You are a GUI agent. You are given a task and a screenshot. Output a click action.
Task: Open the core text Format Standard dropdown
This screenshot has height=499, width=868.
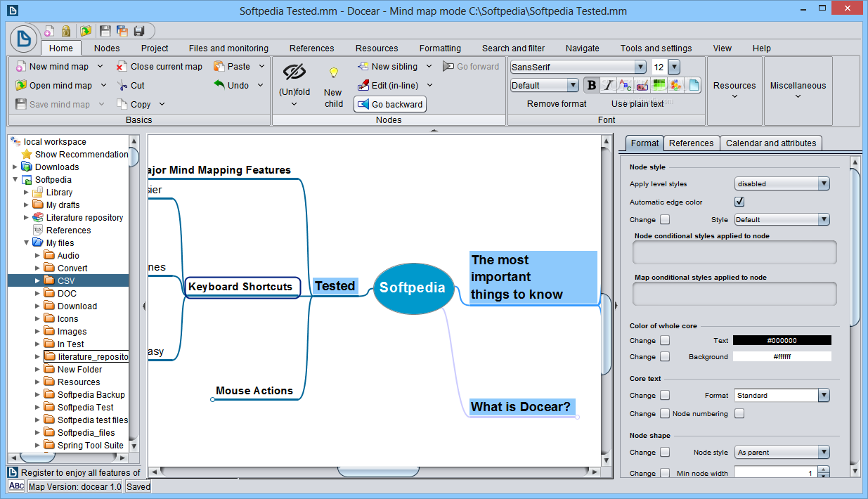[x=782, y=395]
